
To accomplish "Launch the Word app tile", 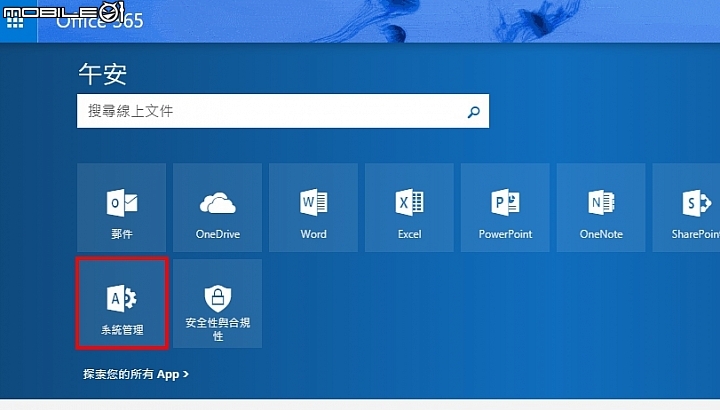I will 313,208.
